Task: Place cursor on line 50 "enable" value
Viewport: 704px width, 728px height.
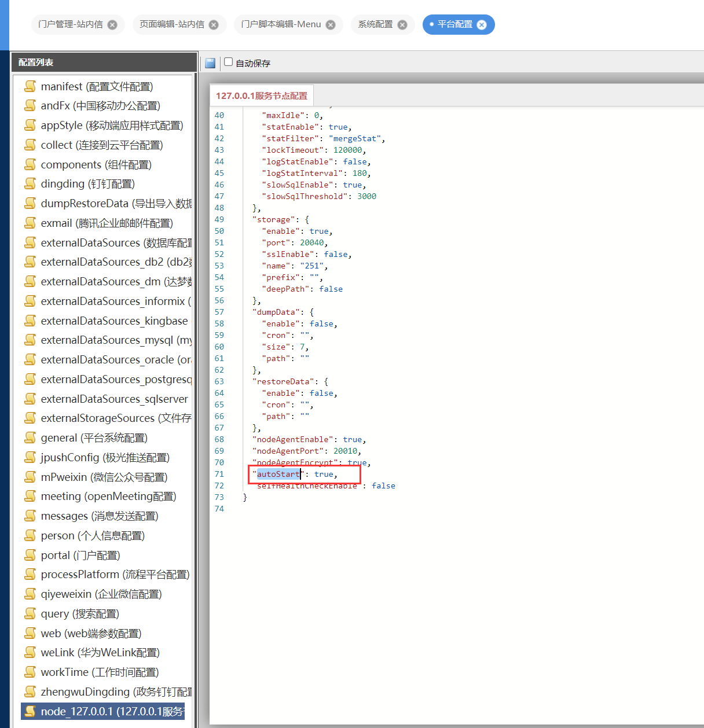Action: click(x=319, y=231)
